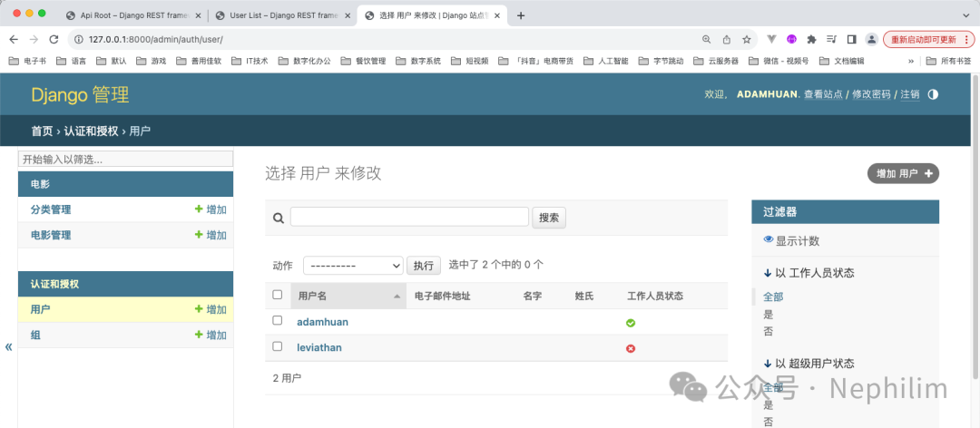Click the user search text field
Image resolution: width=980 pixels, height=428 pixels.
click(x=409, y=218)
